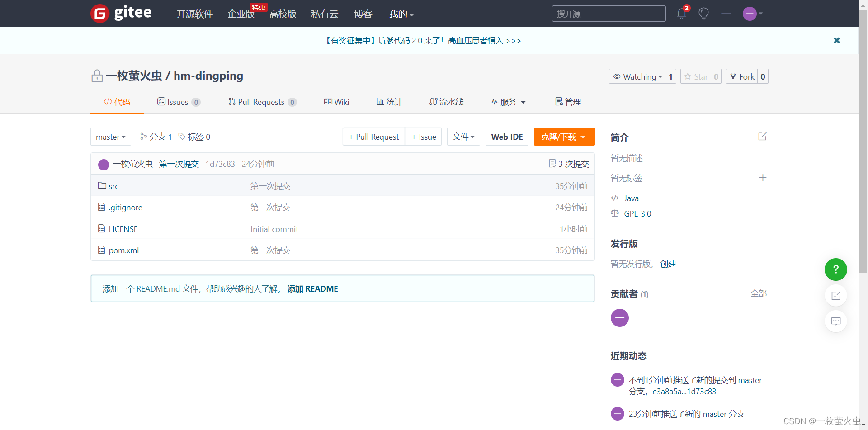Open Web IDE
This screenshot has width=868, height=430.
point(507,137)
